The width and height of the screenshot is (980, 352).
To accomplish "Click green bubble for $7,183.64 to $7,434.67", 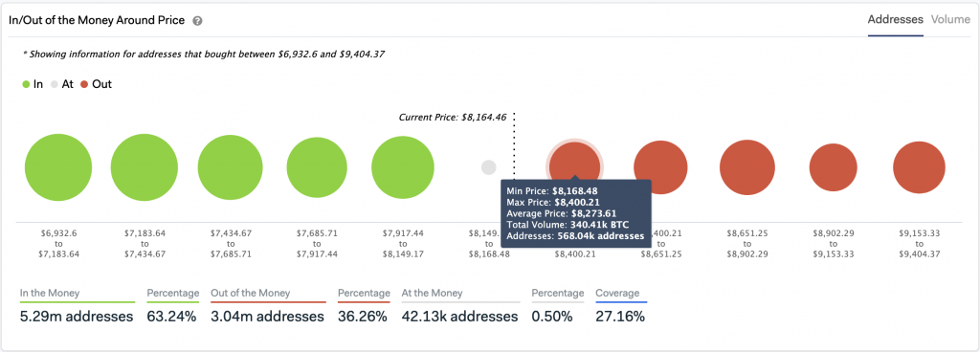I will click(x=145, y=167).
